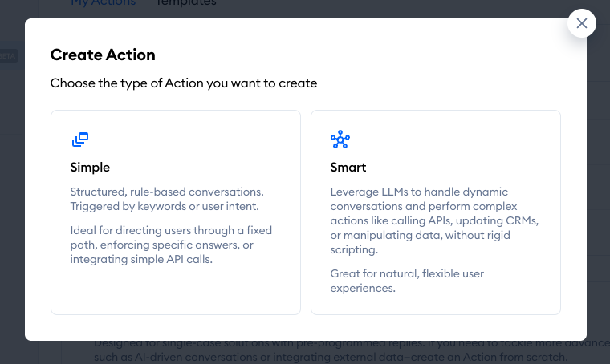Click the "Leverage LLMs" description paragraph

pyautogui.click(x=434, y=220)
